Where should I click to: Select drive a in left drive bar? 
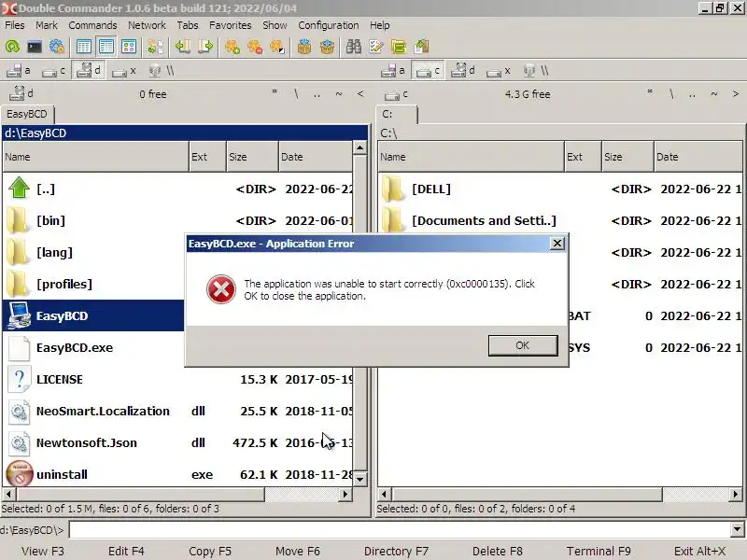coord(19,71)
